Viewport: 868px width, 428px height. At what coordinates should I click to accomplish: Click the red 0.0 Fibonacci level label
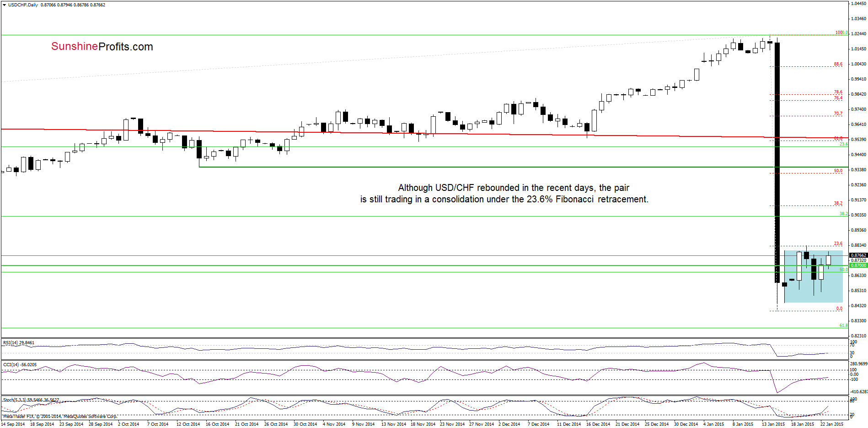pyautogui.click(x=839, y=309)
